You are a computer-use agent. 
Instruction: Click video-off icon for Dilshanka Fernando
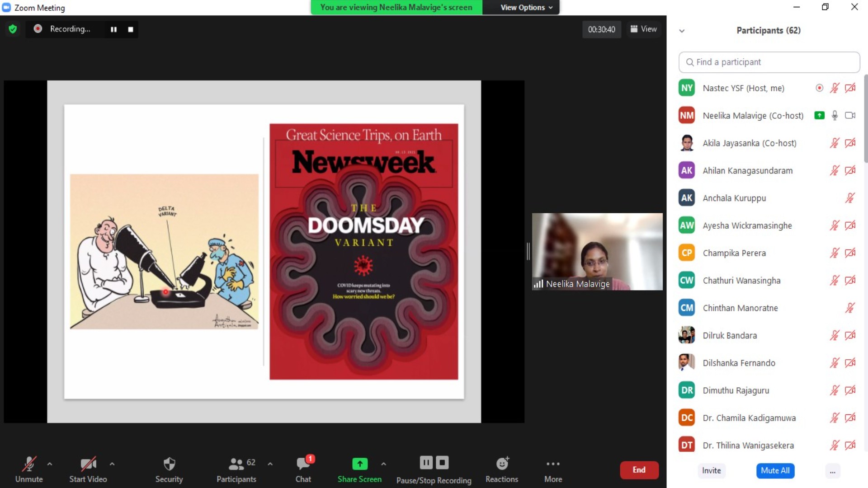(850, 363)
